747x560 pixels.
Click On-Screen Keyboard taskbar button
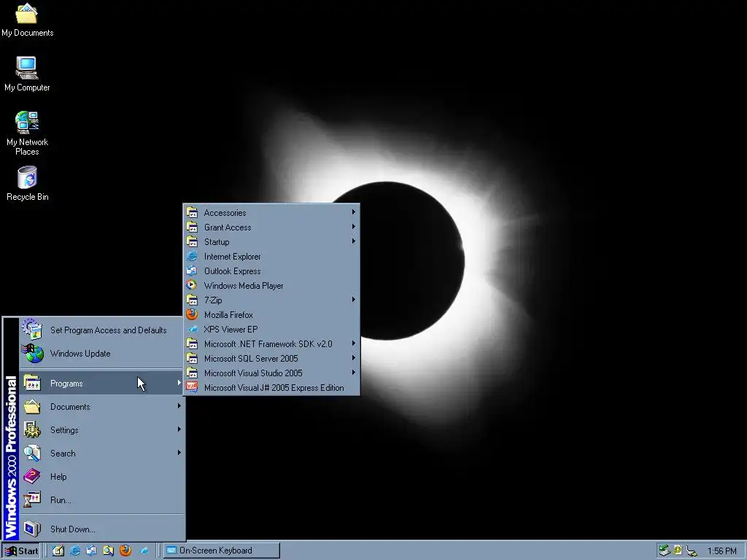point(222,551)
